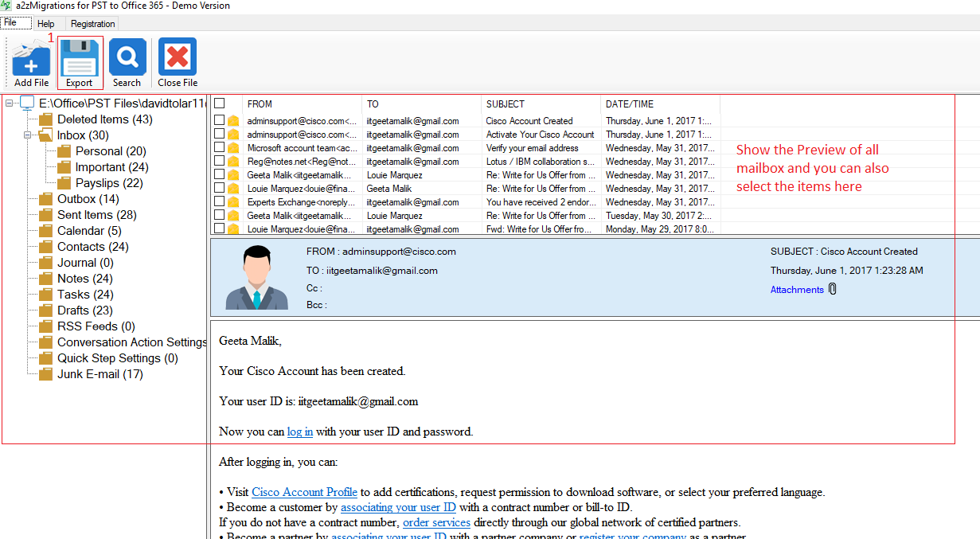Click the Export floppy disk icon

pos(80,57)
